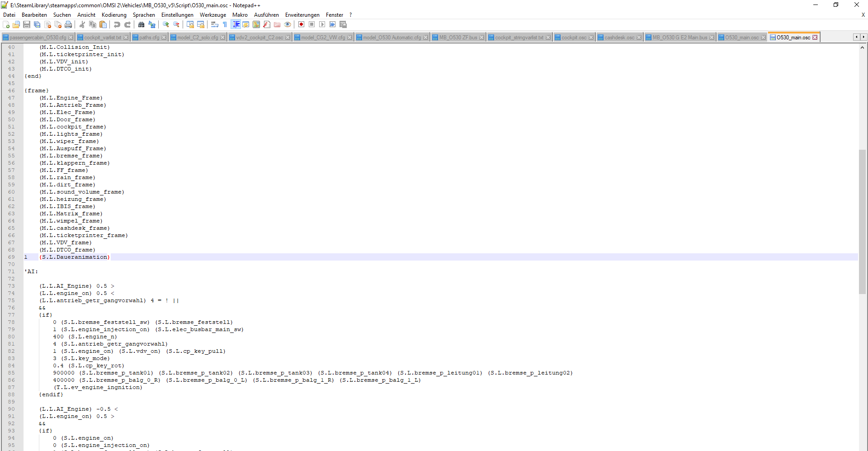Click the Find and Replace icon
The width and height of the screenshot is (868, 451).
tap(152, 24)
